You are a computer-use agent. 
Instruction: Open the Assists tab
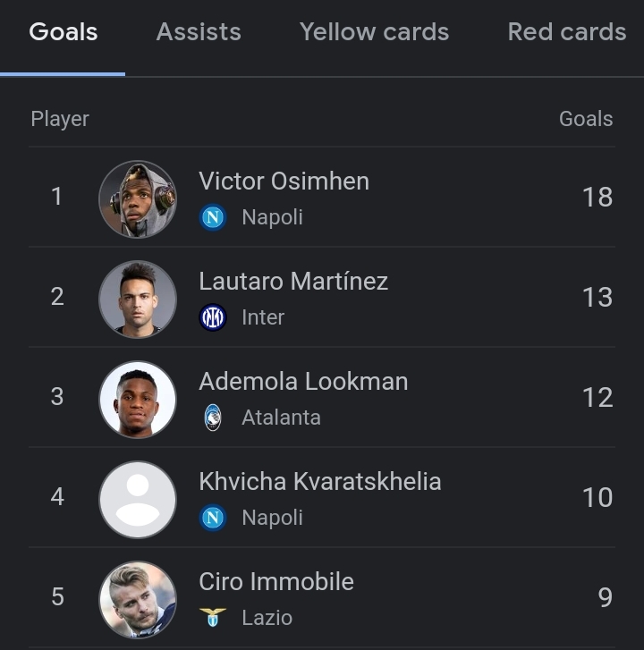(199, 32)
